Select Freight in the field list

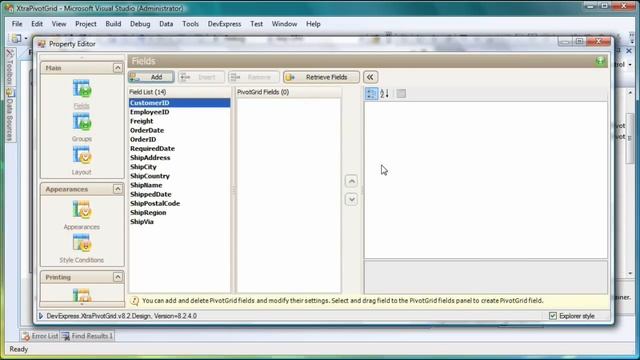pyautogui.click(x=180, y=121)
